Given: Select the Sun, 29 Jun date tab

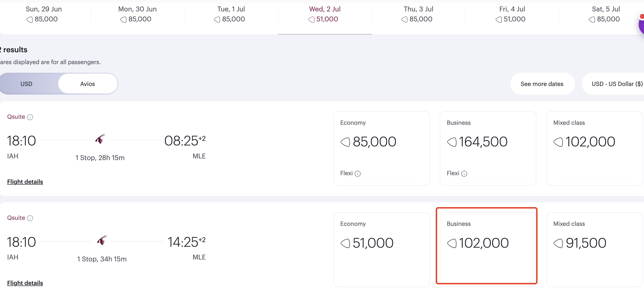Looking at the screenshot, I should 44,14.
